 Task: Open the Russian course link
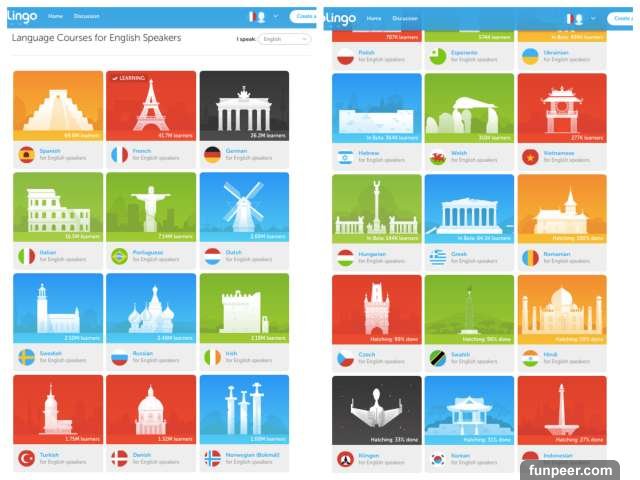(142, 353)
